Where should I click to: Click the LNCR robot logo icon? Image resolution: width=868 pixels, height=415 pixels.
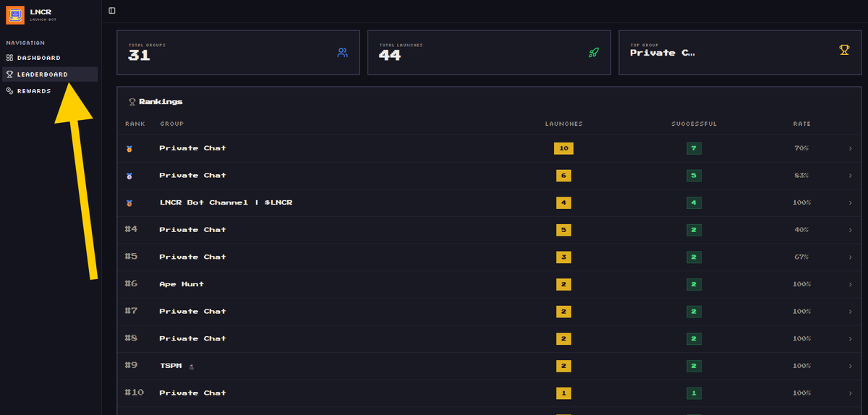click(15, 14)
